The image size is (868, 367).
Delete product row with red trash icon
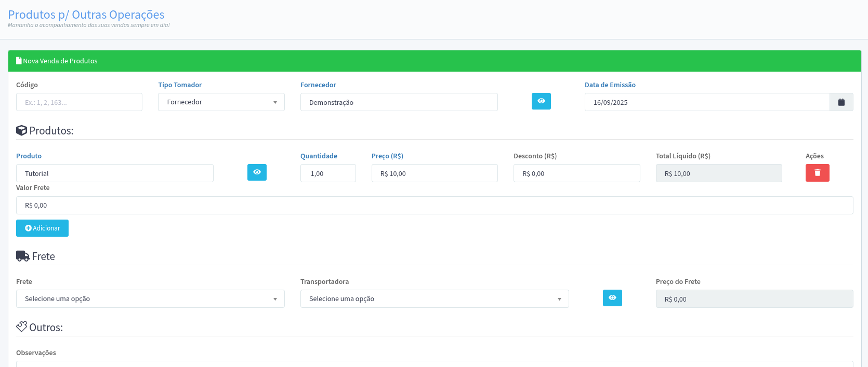[817, 173]
